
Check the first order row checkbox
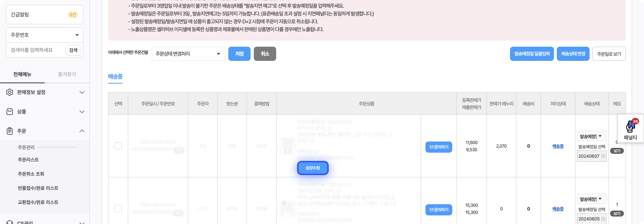point(118,146)
